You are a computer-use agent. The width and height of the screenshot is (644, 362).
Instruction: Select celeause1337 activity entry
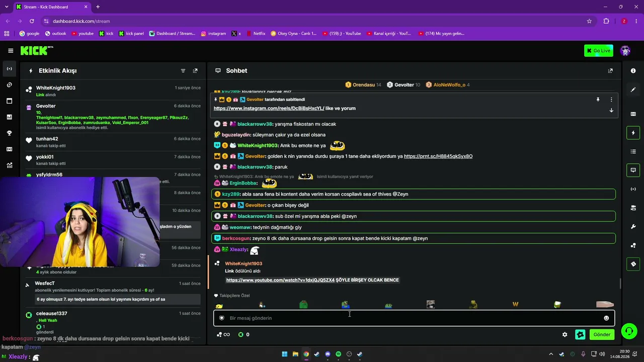tap(114, 323)
